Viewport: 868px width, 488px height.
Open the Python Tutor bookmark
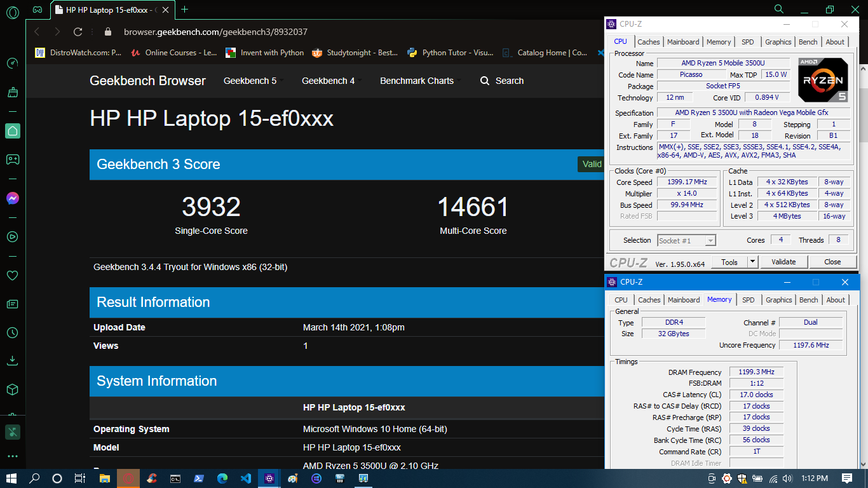[451, 53]
